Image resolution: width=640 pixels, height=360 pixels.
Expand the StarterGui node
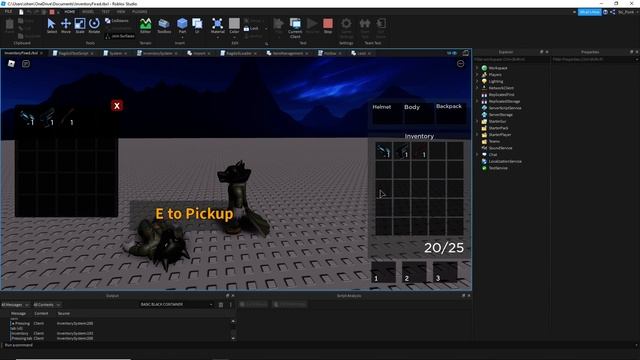point(477,121)
